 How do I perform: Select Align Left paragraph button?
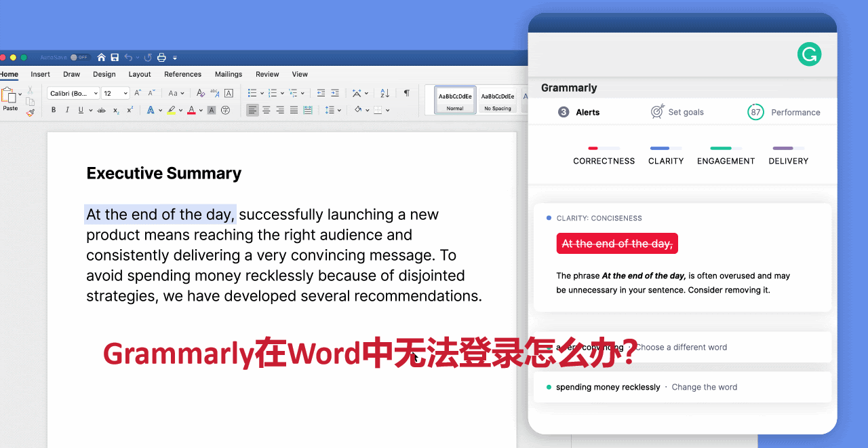[x=252, y=110]
